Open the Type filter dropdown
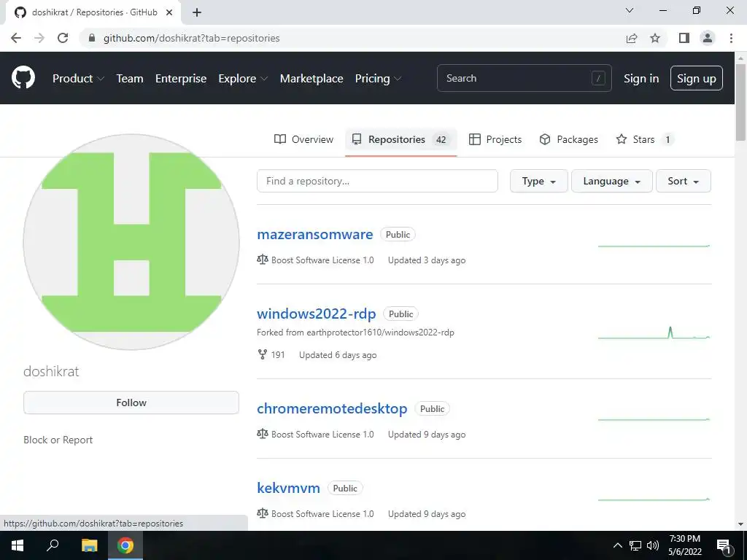This screenshot has height=560, width=747. [x=539, y=181]
